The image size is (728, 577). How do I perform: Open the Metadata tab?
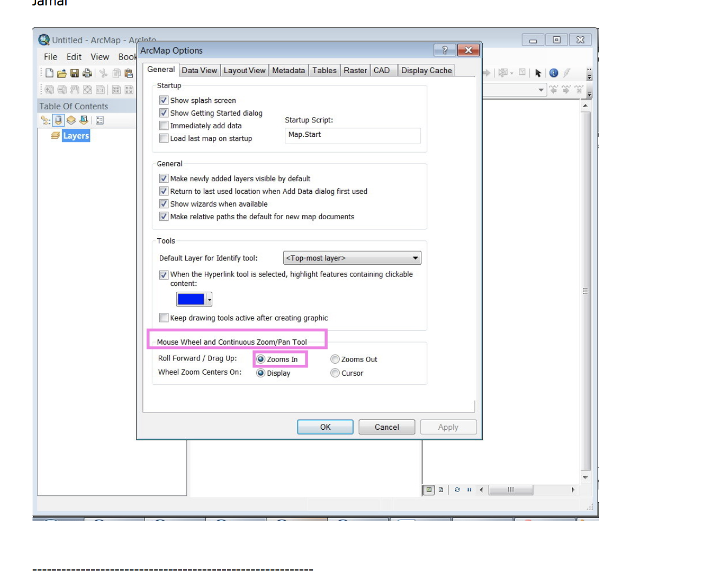[x=288, y=70]
